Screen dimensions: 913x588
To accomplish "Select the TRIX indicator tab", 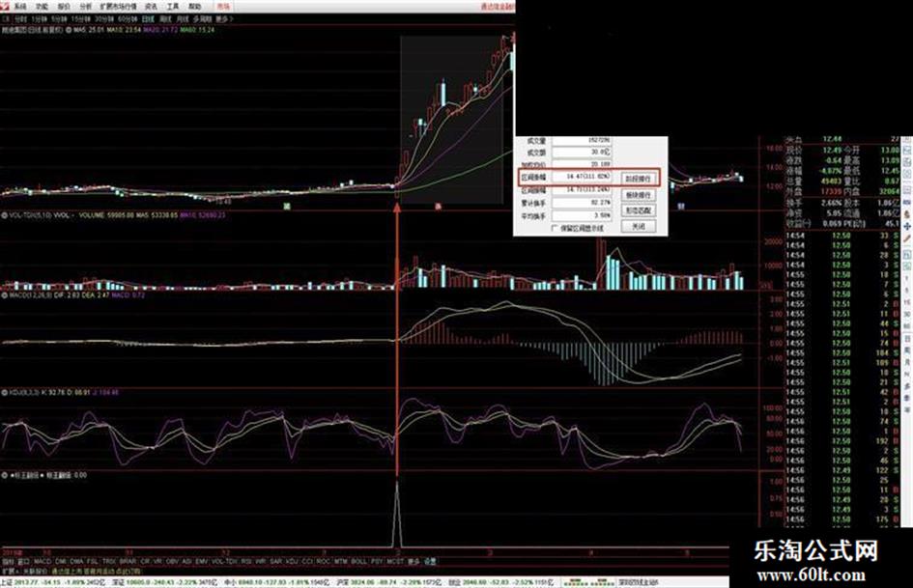I will coord(109,562).
